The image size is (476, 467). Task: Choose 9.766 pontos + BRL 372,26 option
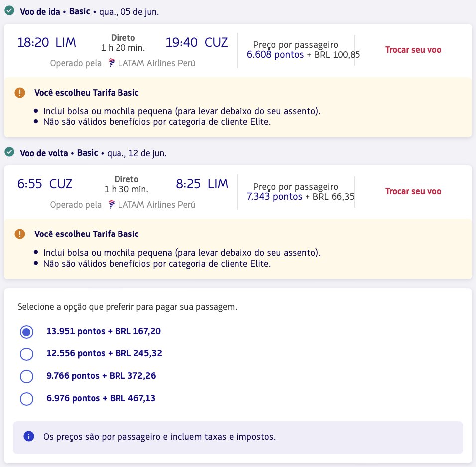click(26, 376)
